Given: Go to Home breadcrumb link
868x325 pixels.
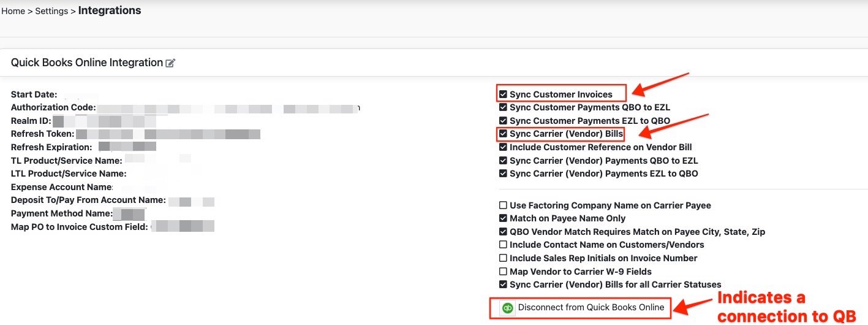Looking at the screenshot, I should click(13, 12).
